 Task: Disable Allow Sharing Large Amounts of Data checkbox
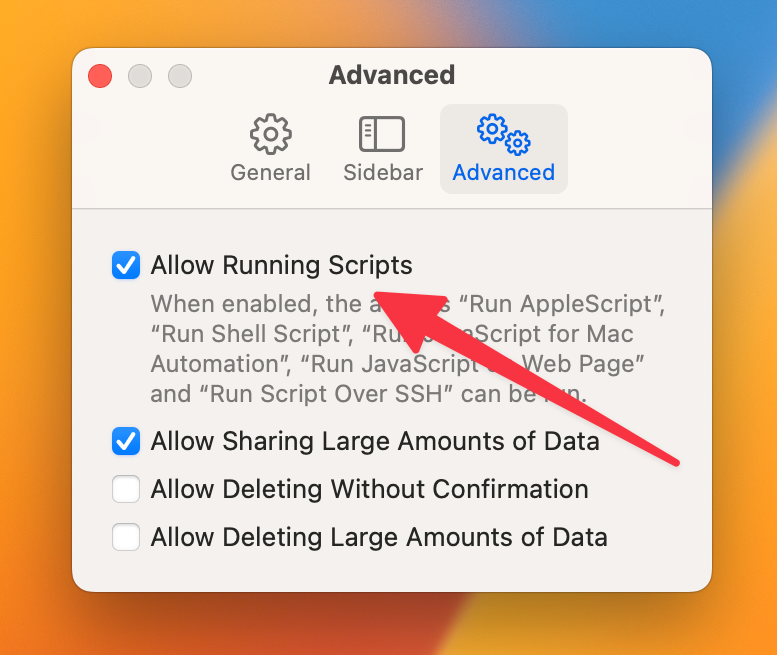[126, 441]
